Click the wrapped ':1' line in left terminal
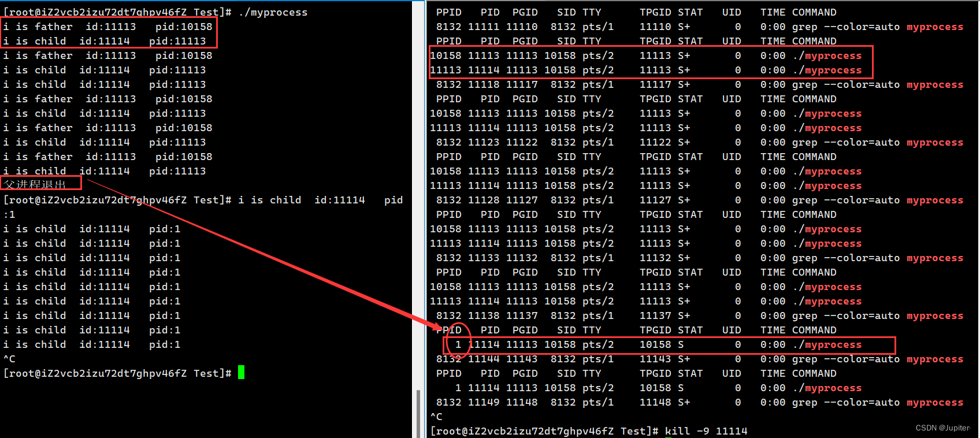This screenshot has height=438, width=980. (9, 214)
